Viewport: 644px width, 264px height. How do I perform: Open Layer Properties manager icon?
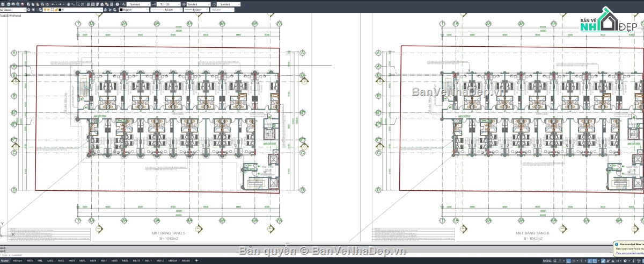click(40, 10)
